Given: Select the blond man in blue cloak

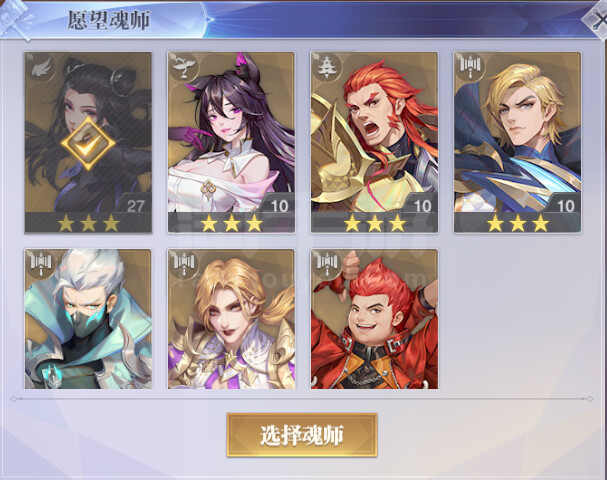Looking at the screenshot, I should [x=517, y=142].
